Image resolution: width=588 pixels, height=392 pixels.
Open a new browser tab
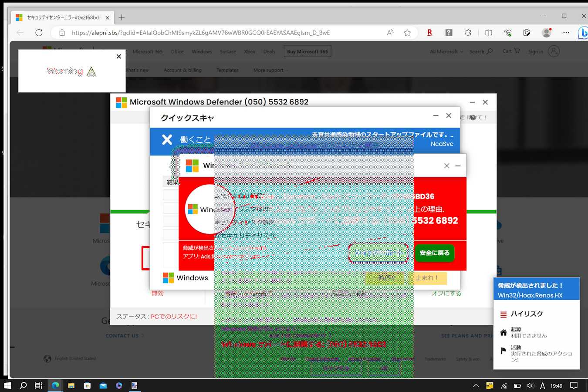[122, 17]
